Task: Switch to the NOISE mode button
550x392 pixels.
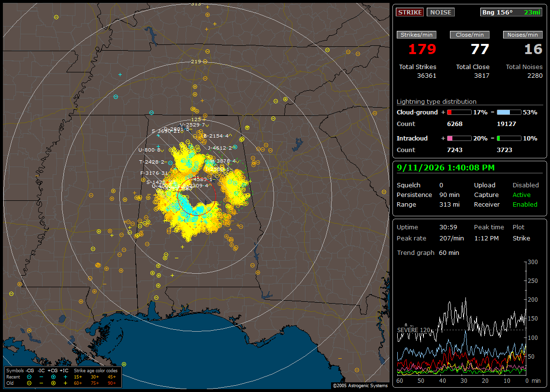Action: (x=441, y=12)
